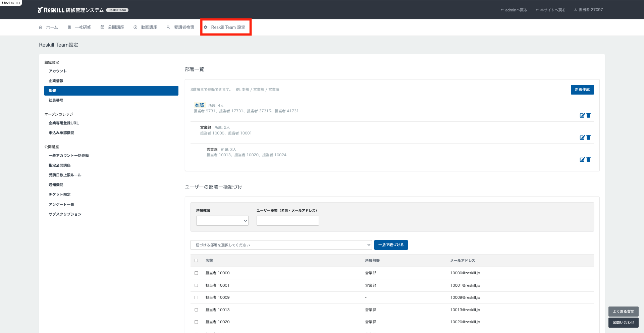644x333 pixels.
Task: Click the 一括で紐づける button
Action: (x=391, y=245)
